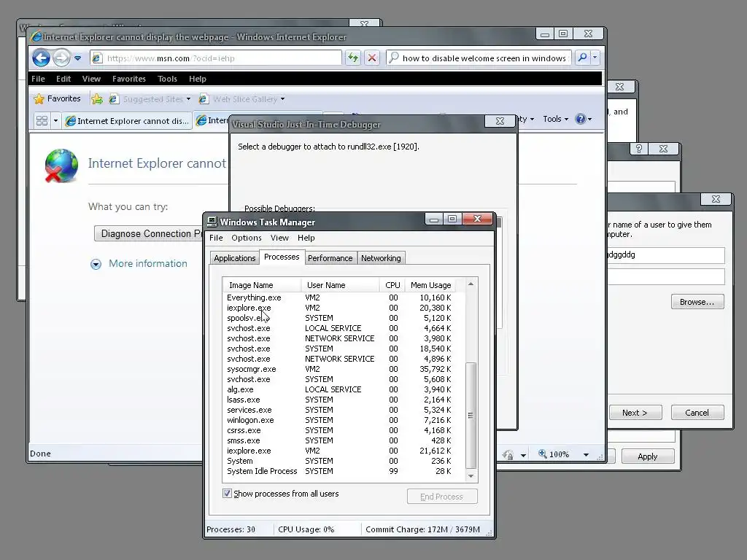
Task: Click process list scrollbar up arrow
Action: [x=471, y=284]
